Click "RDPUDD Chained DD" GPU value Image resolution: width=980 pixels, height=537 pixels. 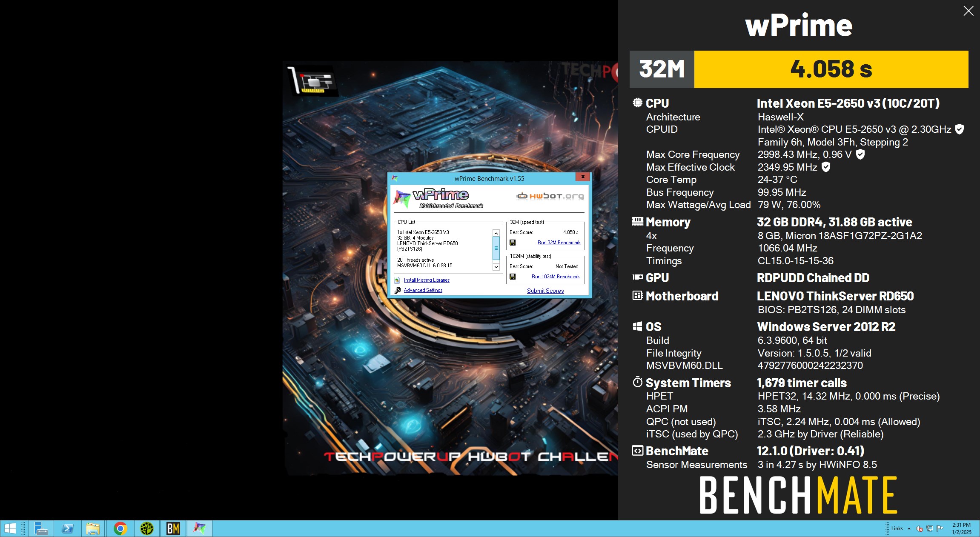[x=813, y=278]
